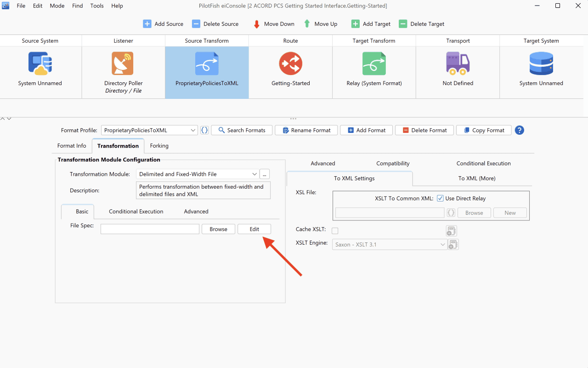Select the Transformation tab
The image size is (588, 368).
coord(118,146)
